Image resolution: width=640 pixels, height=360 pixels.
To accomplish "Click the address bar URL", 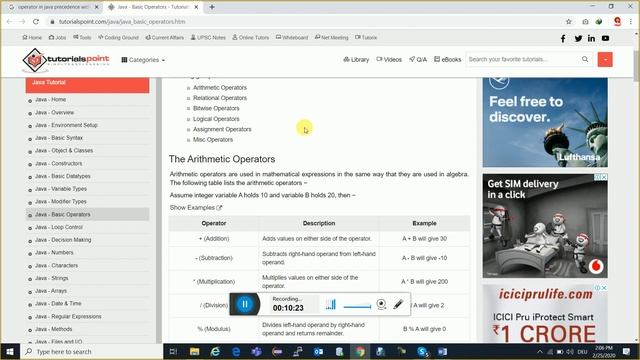I will point(122,22).
